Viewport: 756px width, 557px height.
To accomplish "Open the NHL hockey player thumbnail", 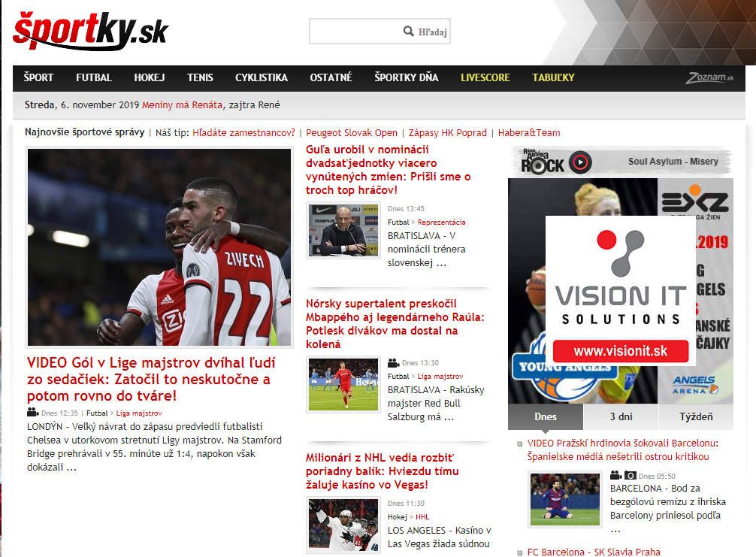I will click(343, 525).
